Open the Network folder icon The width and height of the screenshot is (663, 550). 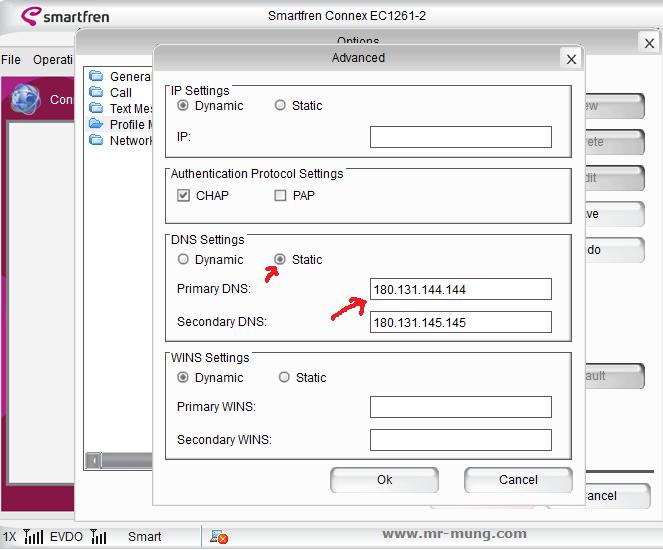tap(96, 140)
